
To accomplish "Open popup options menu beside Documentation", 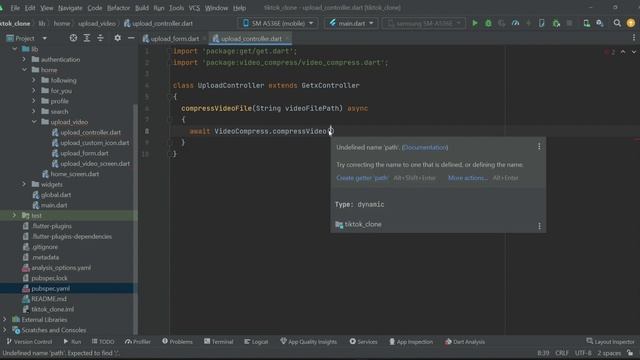I will coord(539,147).
